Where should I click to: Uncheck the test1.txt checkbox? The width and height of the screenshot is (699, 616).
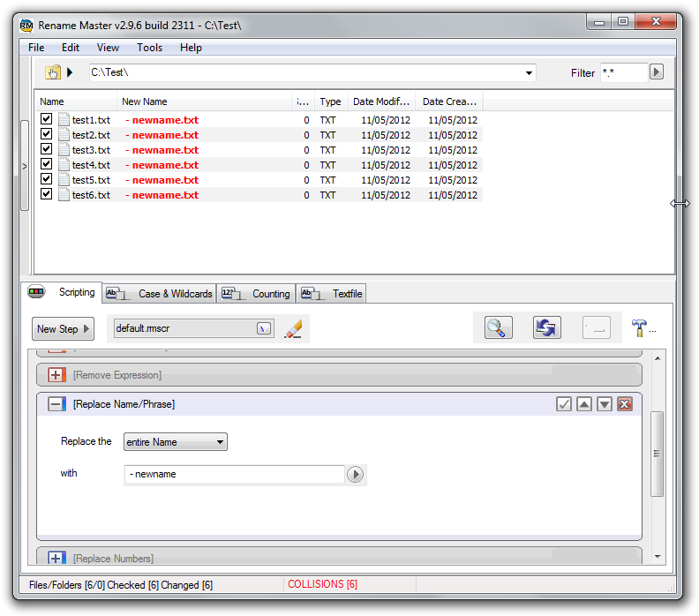(46, 118)
